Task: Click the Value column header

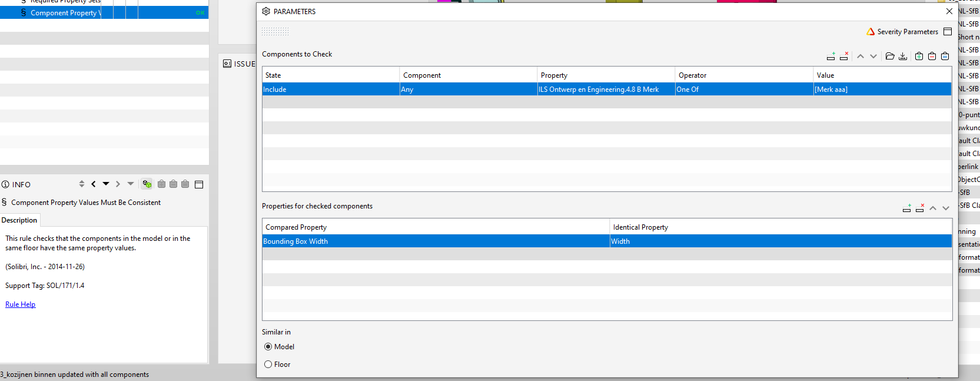Action: click(x=882, y=75)
